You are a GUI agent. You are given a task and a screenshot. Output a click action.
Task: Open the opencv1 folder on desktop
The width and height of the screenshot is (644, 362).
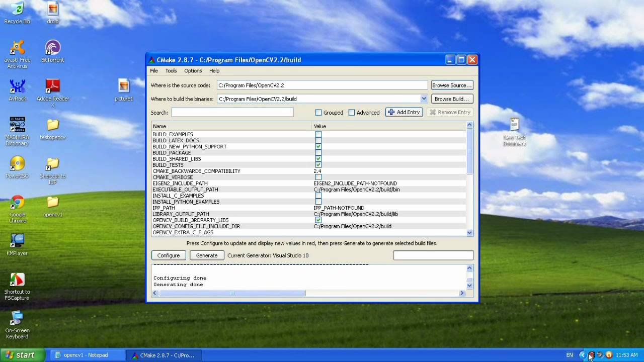(x=53, y=206)
